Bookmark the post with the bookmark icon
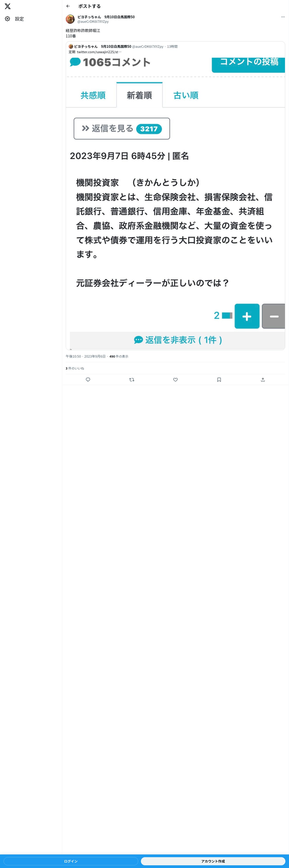 tap(219, 380)
